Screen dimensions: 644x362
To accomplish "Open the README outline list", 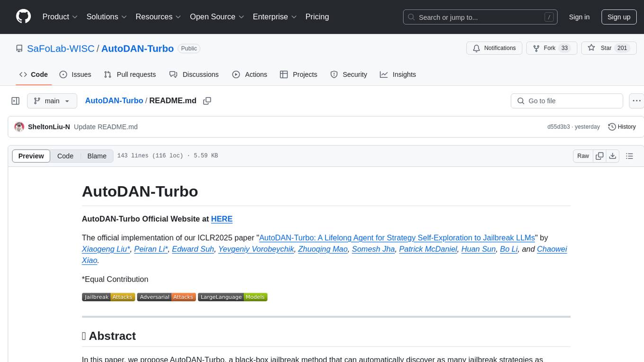I will (629, 156).
